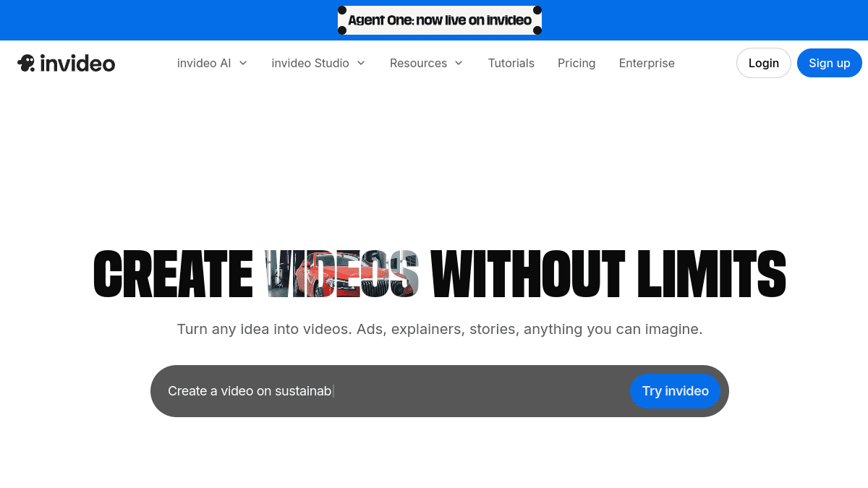Go to the Tutorials page
Screen dimensions: 868x488
[x=511, y=63]
